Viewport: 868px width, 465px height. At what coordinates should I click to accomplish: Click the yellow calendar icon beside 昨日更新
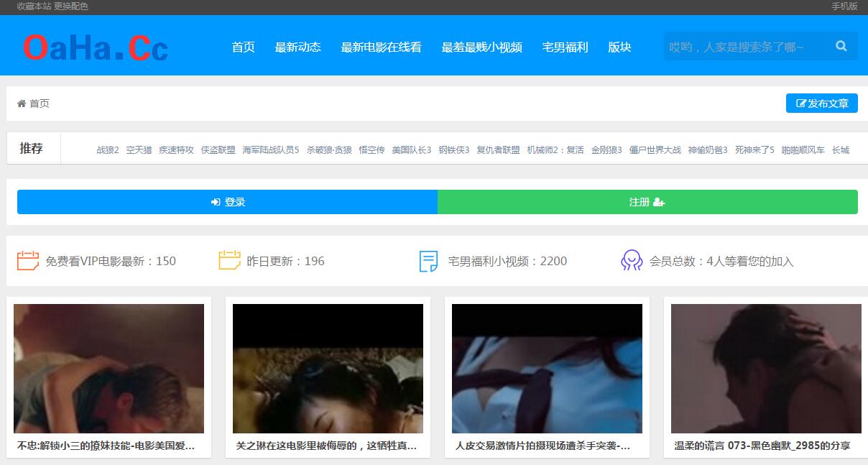229,260
